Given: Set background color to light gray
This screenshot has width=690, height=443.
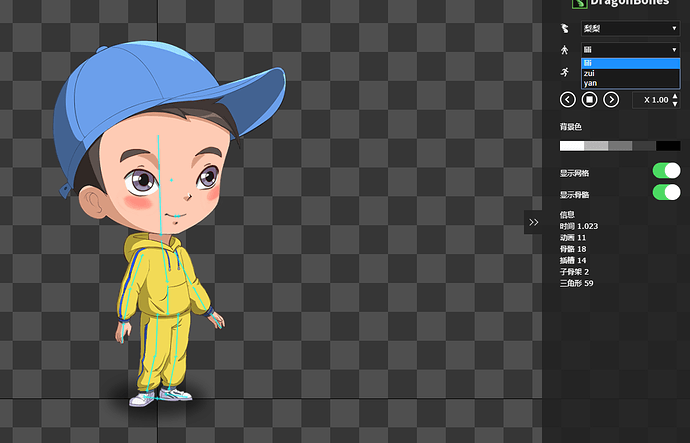Looking at the screenshot, I should pos(596,146).
